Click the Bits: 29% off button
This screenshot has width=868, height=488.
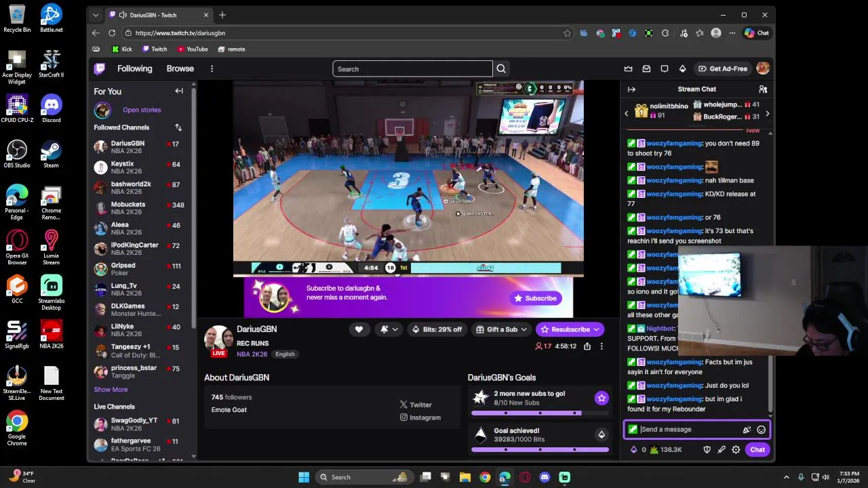[437, 329]
